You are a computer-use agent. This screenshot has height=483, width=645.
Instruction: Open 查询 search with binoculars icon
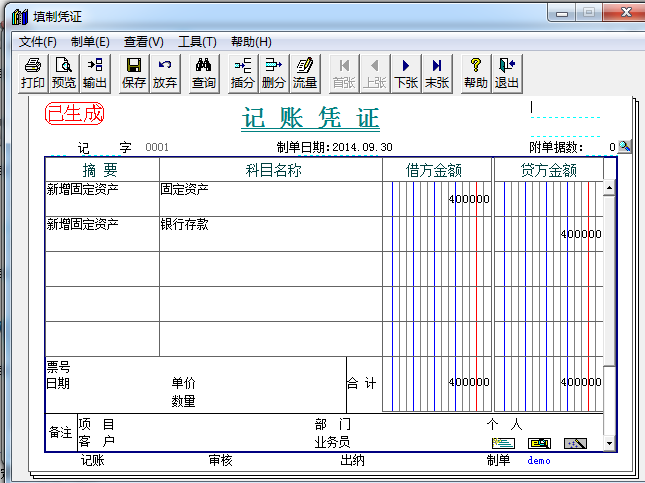[x=204, y=73]
